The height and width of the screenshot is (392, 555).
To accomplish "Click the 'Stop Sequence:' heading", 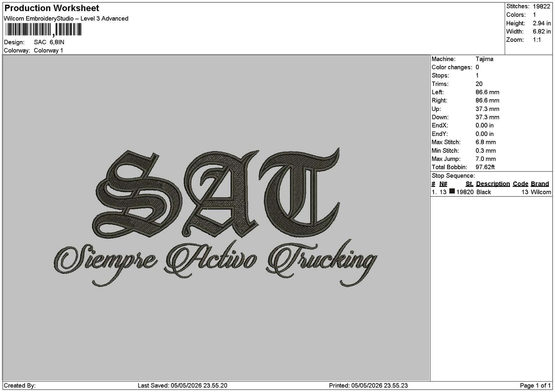I will click(x=453, y=176).
